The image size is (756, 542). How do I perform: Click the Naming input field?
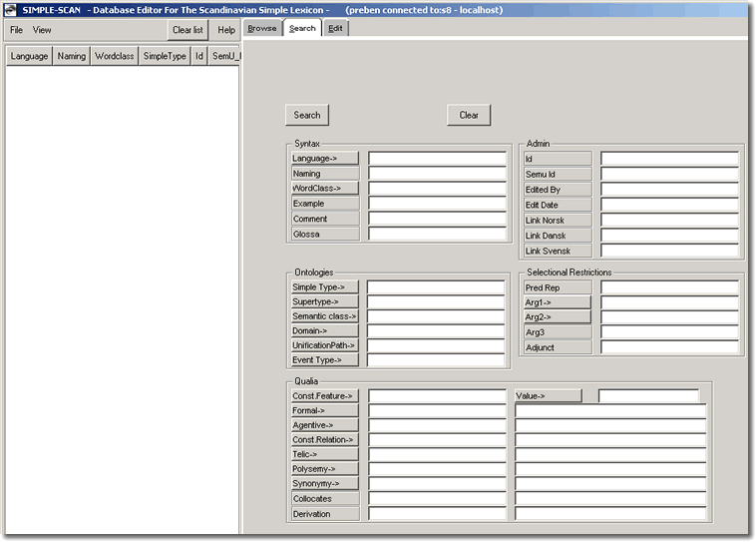point(437,173)
